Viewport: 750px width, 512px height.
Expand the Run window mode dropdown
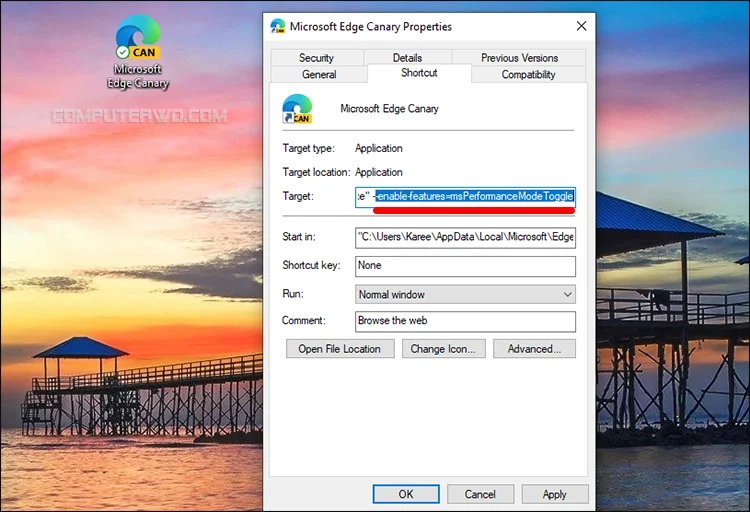click(465, 294)
